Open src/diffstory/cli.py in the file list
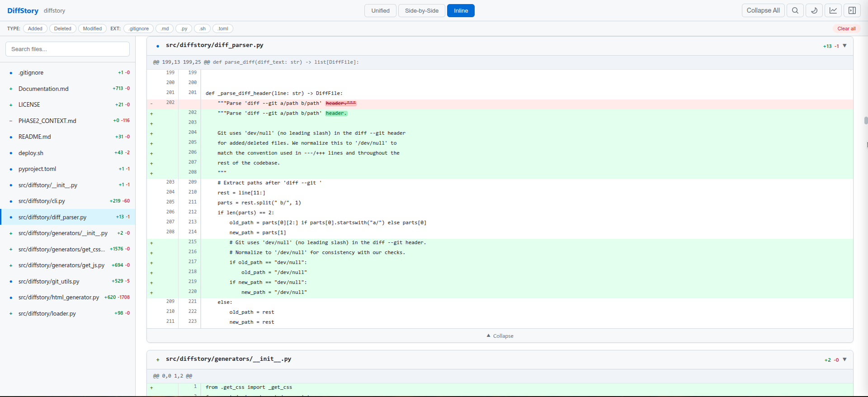 (68, 201)
